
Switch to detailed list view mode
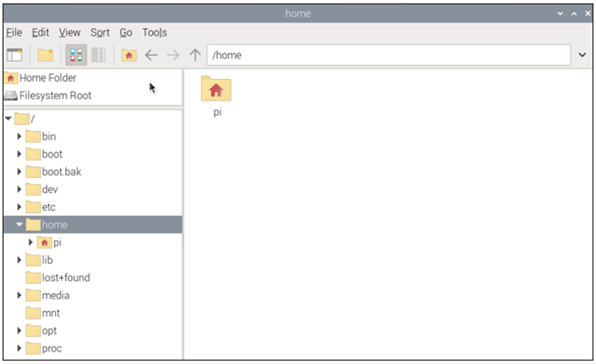[98, 55]
